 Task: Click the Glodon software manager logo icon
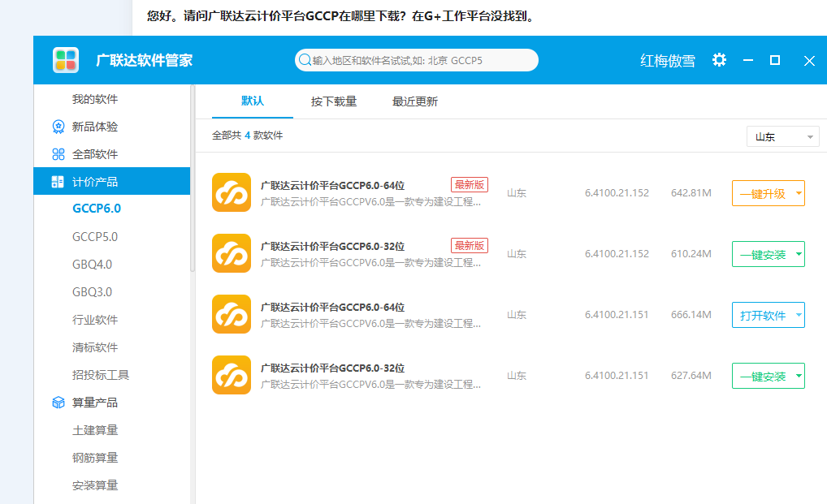click(x=66, y=60)
